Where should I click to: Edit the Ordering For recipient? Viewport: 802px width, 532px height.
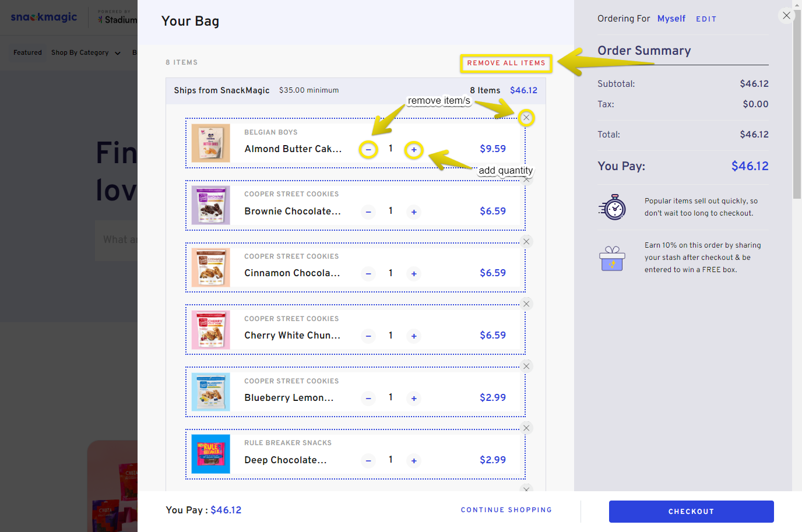[706, 19]
